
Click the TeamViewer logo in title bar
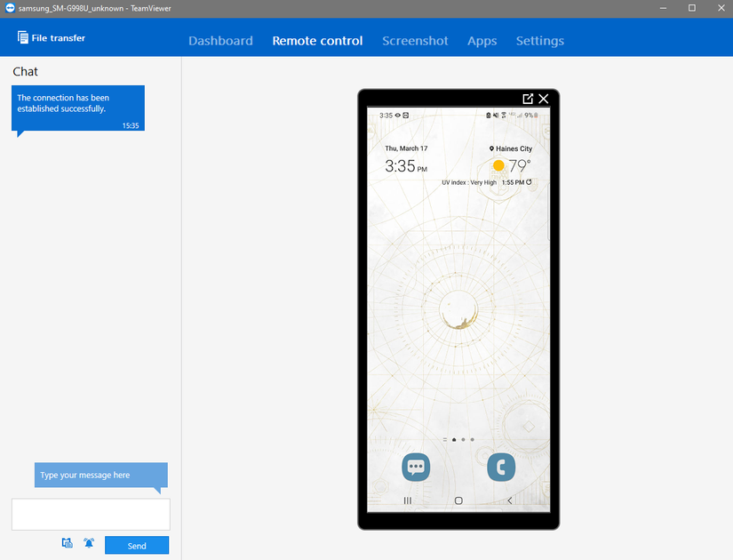10,8
